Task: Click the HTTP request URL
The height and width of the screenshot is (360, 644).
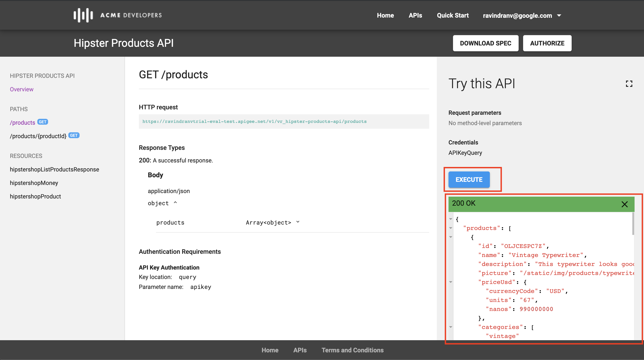Action: tap(255, 121)
